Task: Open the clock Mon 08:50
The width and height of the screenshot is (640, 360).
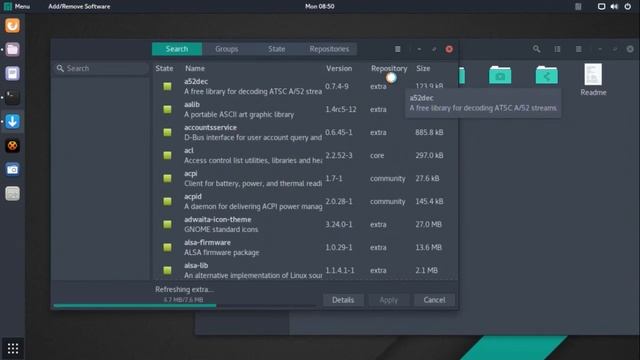Action: pos(320,6)
